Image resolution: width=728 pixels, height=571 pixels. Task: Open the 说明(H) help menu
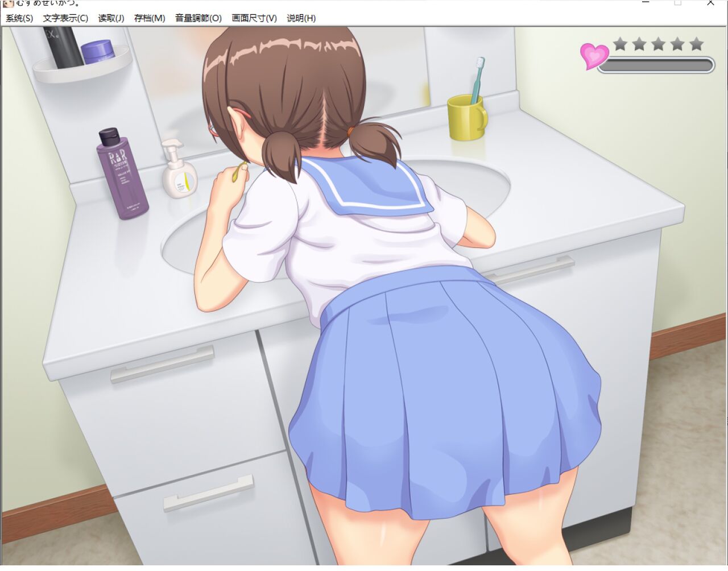pos(301,18)
